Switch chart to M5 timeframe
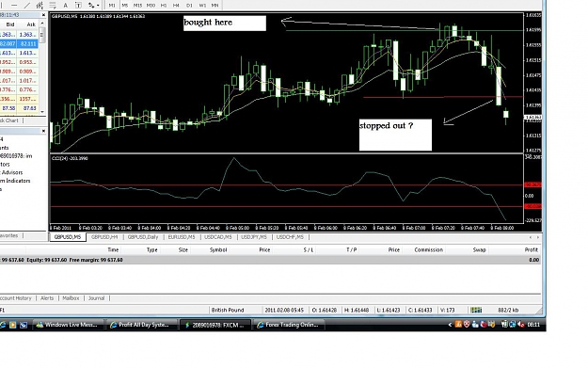Image resolution: width=588 pixels, height=368 pixels. click(x=125, y=6)
